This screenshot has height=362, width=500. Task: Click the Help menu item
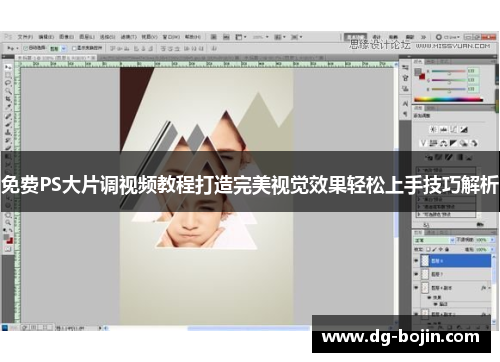pos(193,37)
